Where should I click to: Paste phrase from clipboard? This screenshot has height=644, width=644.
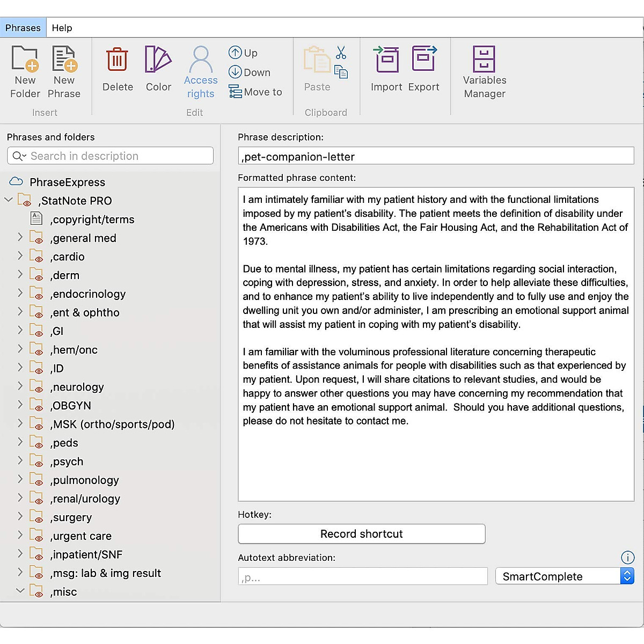click(x=317, y=70)
